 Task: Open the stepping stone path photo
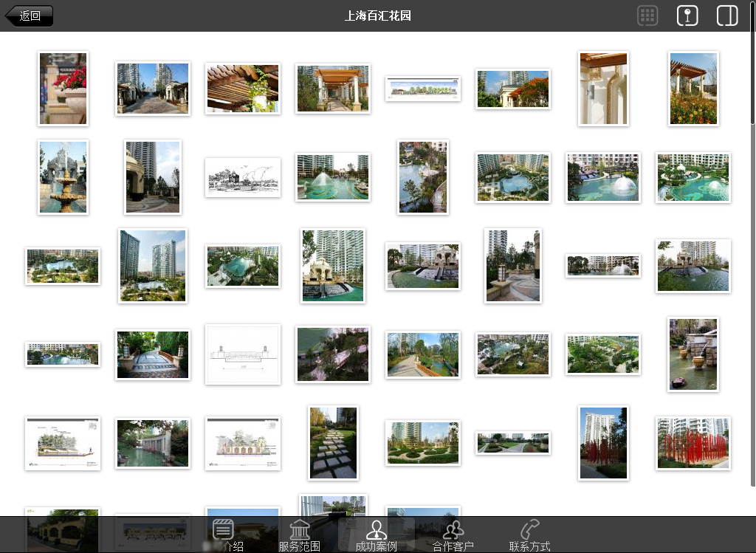[x=333, y=443]
